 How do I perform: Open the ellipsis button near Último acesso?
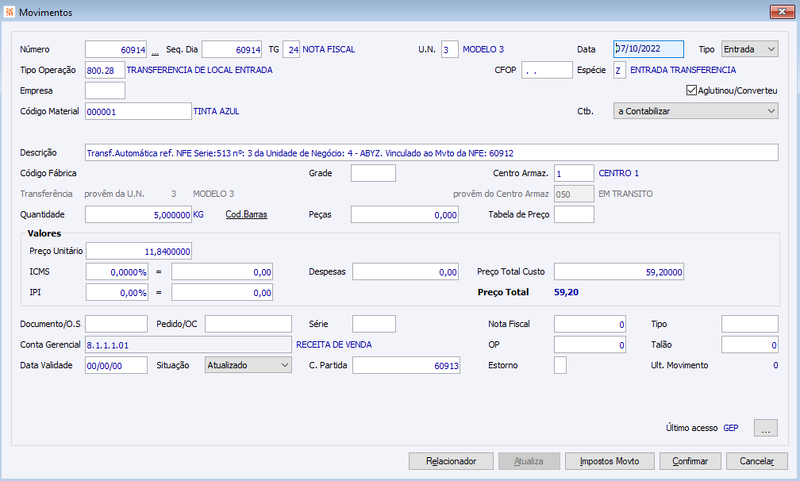tap(766, 428)
